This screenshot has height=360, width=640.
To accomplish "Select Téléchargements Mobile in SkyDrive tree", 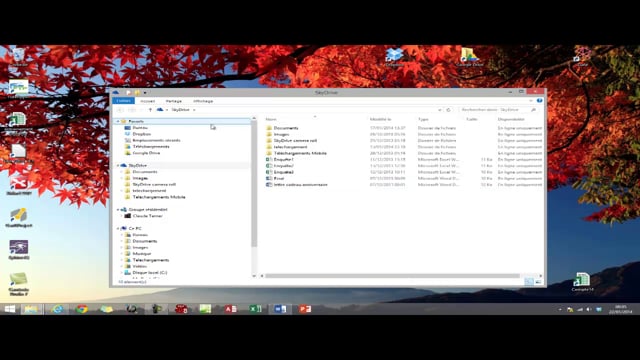I will (159, 197).
